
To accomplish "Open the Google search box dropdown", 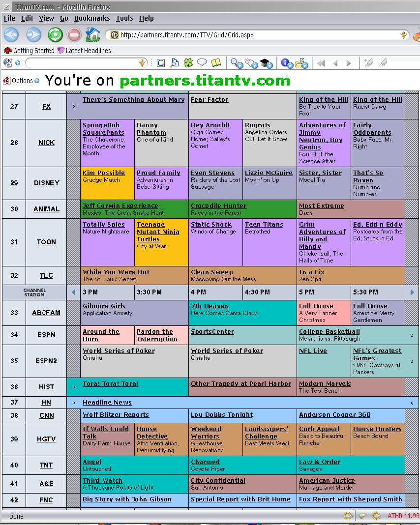I will click(x=142, y=62).
